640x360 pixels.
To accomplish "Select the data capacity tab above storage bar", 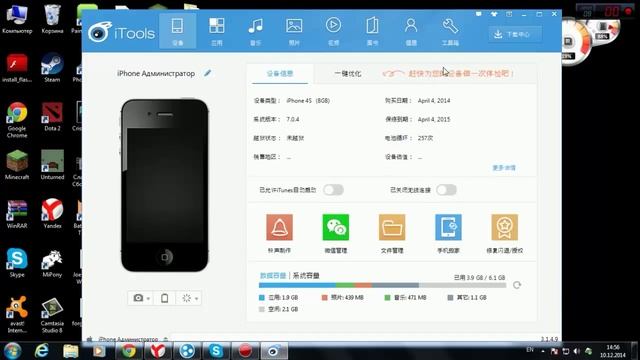I will (x=273, y=276).
